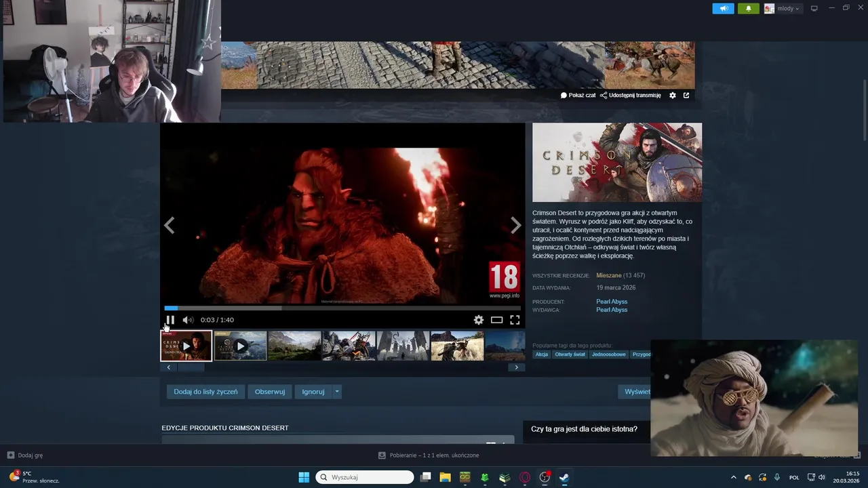
Task: Open the volume tray icon
Action: (x=822, y=477)
